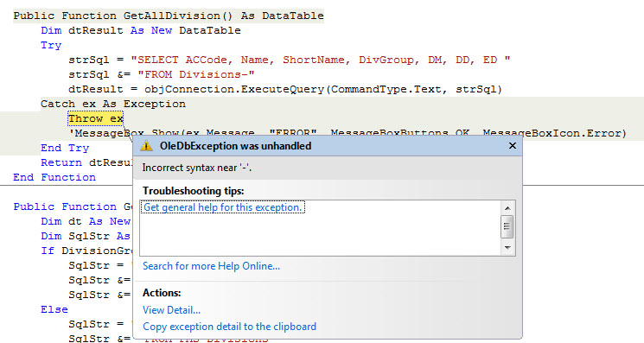Click the 'Dim SqlStr As' line
644x343 pixels.
(86, 236)
